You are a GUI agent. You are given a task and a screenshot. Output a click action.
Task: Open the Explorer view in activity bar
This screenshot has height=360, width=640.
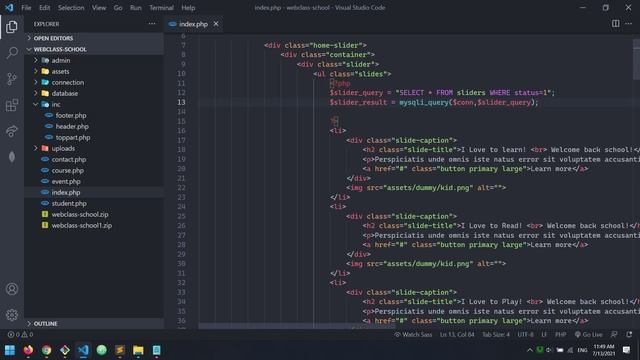[x=12, y=27]
